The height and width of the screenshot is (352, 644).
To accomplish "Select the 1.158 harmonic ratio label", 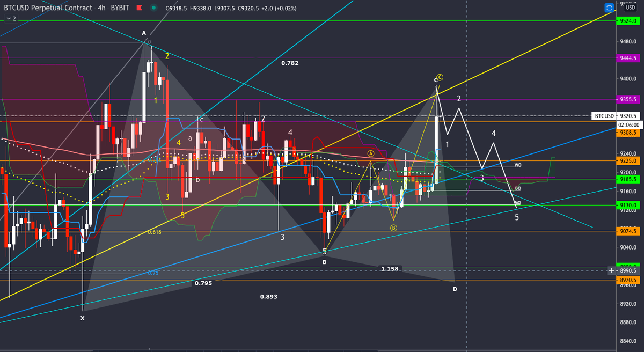I will pyautogui.click(x=390, y=268).
